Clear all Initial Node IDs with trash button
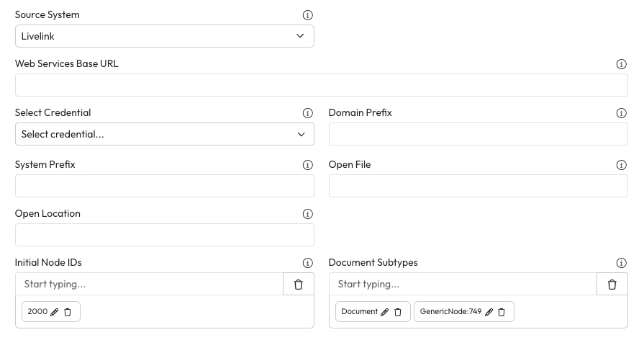 299,285
